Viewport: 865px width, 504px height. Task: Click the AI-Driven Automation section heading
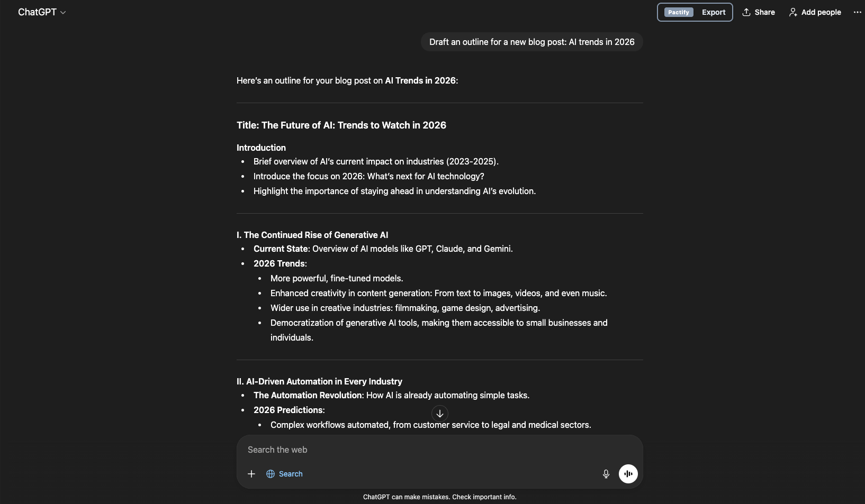click(x=319, y=381)
